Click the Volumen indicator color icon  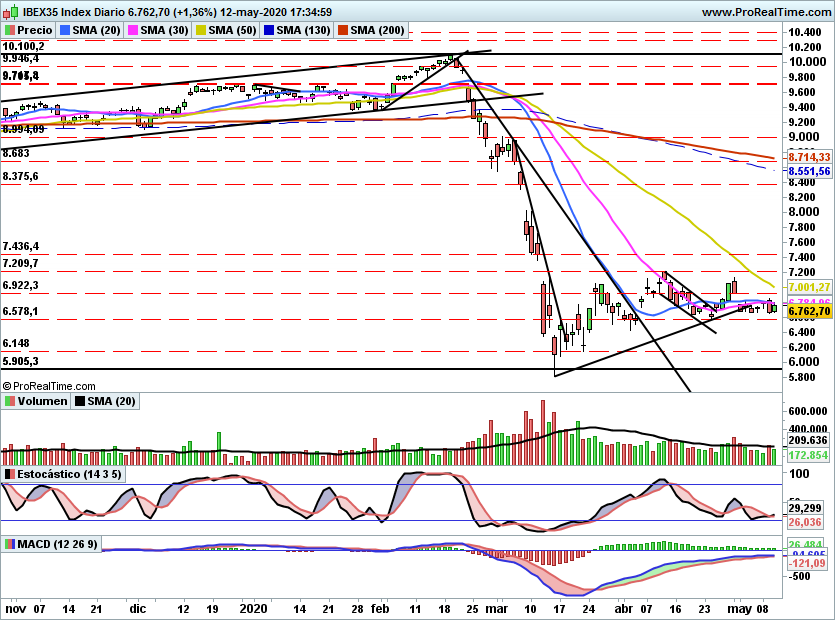pyautogui.click(x=10, y=401)
